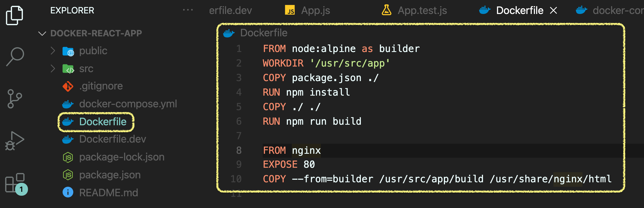Click the WORKDIR keyword on line 2
Screen dimensions: 644x208
coord(283,63)
